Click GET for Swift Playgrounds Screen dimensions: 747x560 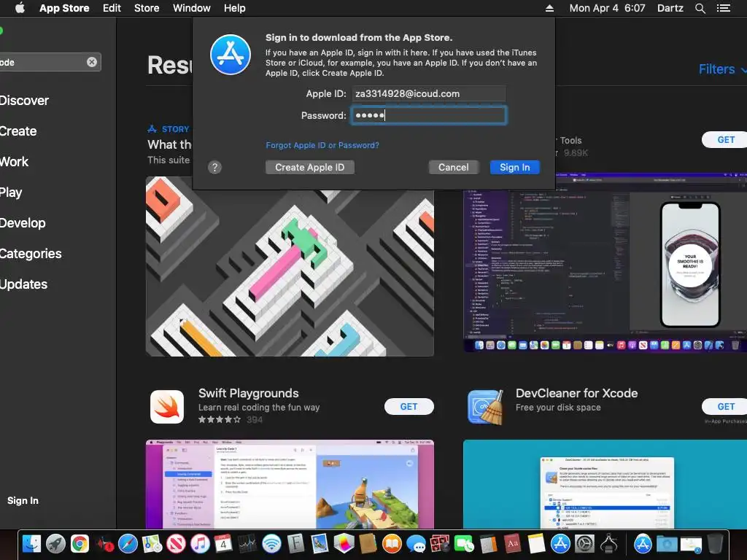pos(409,407)
